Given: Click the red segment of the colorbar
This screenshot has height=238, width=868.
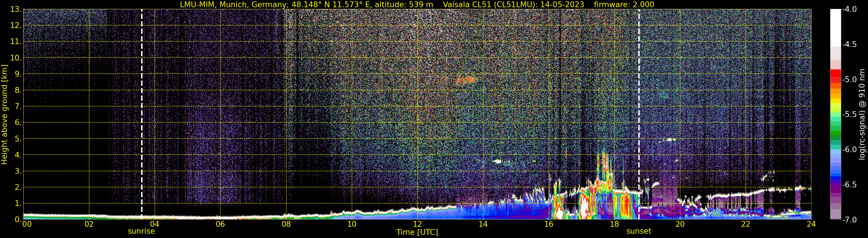Looking at the screenshot, I should pyautogui.click(x=836, y=73).
